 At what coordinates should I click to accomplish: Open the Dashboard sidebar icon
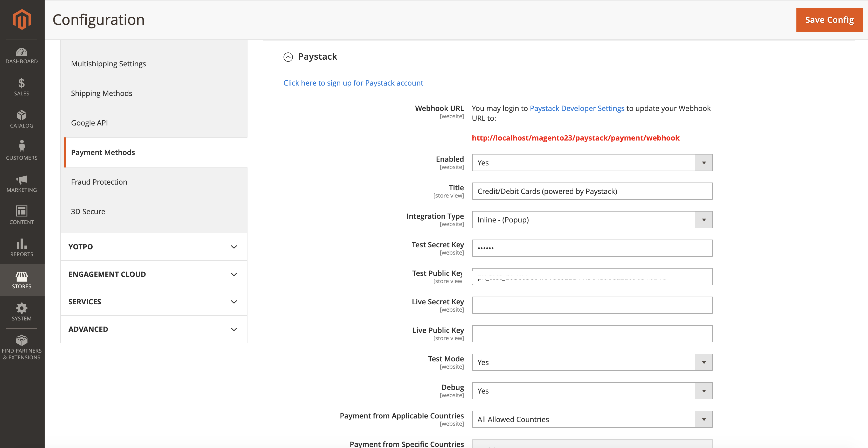click(x=22, y=56)
